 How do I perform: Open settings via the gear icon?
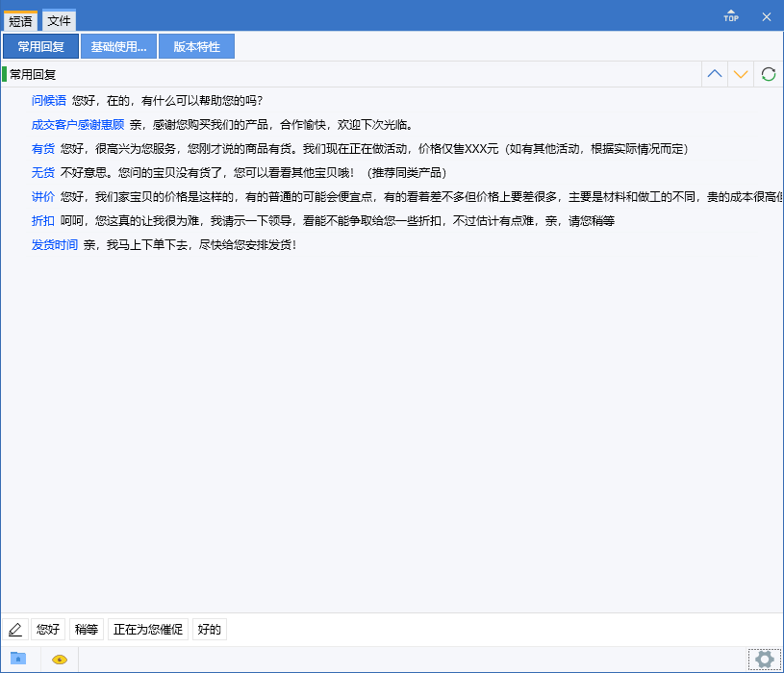[x=765, y=660]
